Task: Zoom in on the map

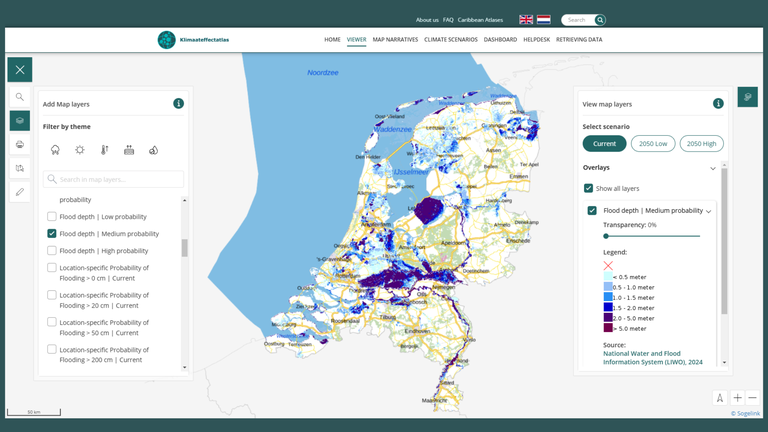Action: click(x=737, y=398)
